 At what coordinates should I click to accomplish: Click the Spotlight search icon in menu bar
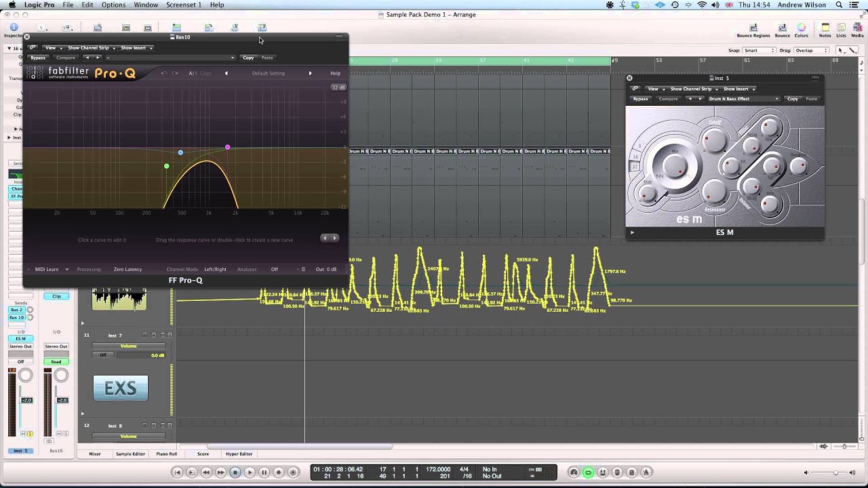838,5
